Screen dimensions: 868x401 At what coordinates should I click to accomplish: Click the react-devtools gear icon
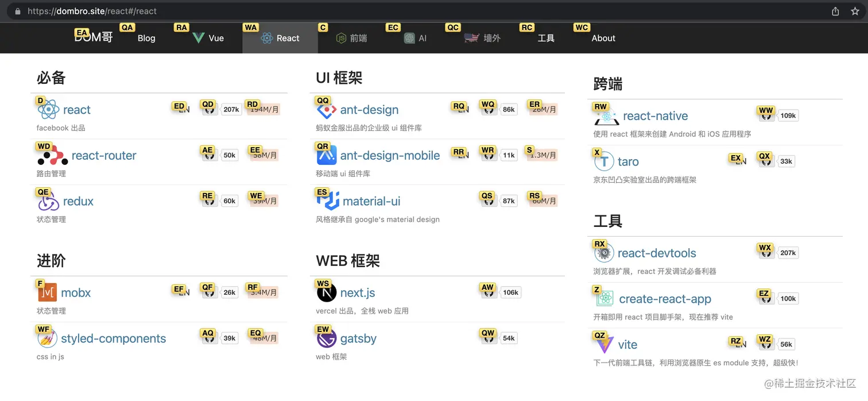(x=604, y=253)
